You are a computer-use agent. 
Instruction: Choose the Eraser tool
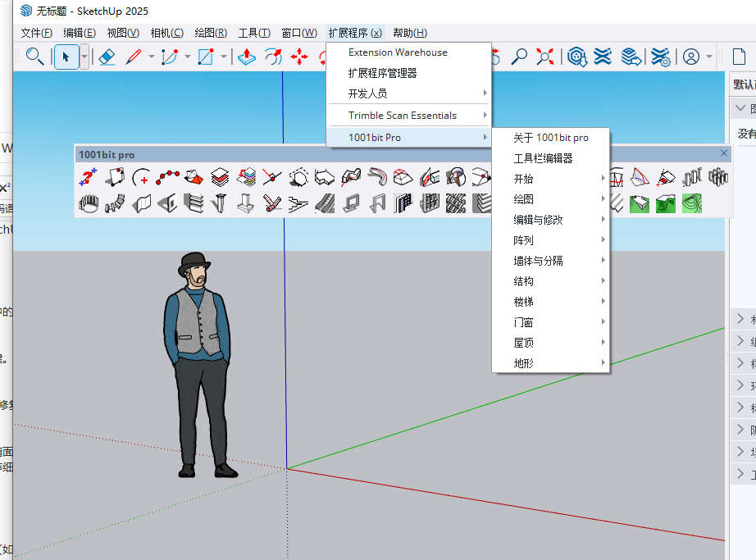(x=107, y=57)
